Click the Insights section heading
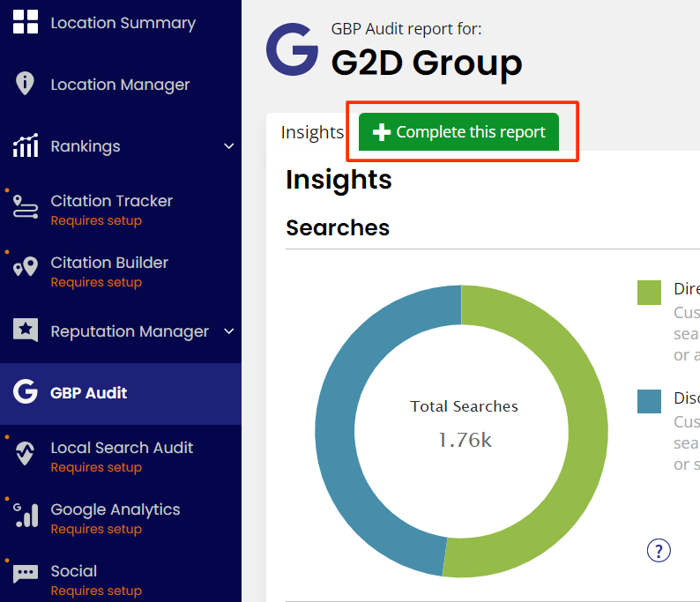 (x=339, y=180)
